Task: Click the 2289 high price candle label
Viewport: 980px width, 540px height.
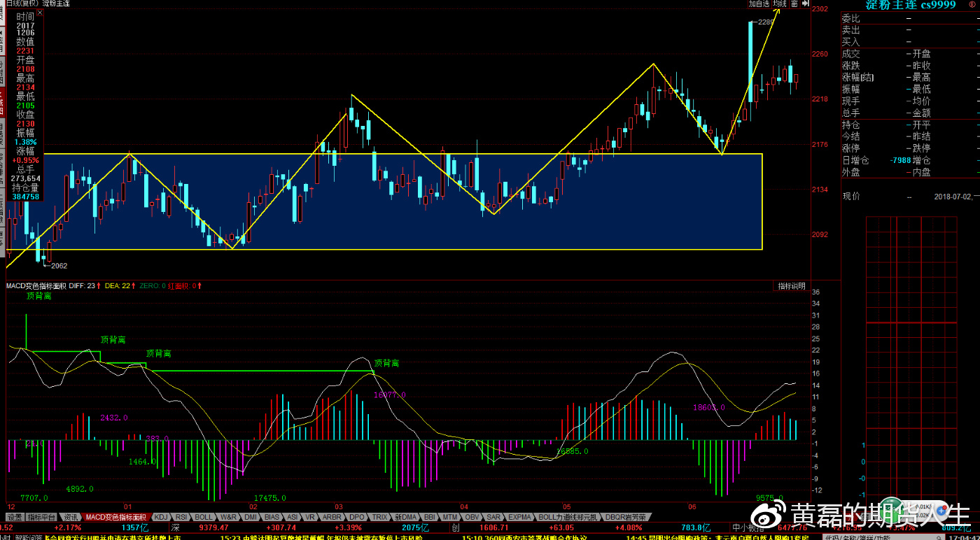Action: coord(767,22)
